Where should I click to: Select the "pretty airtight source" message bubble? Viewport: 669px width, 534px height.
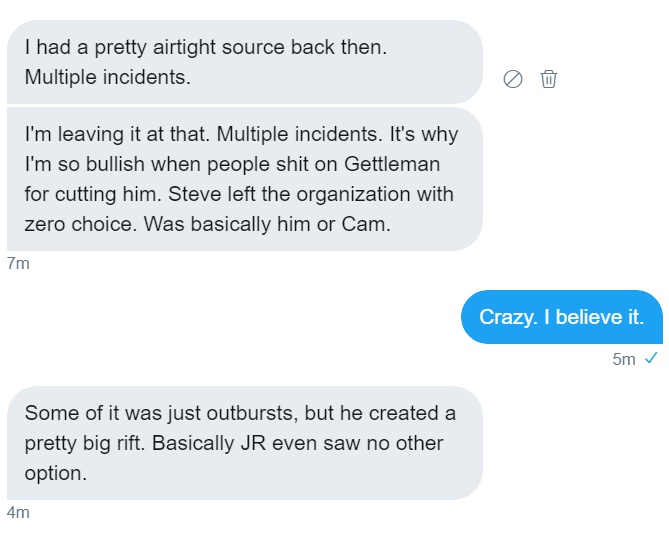pyautogui.click(x=244, y=62)
